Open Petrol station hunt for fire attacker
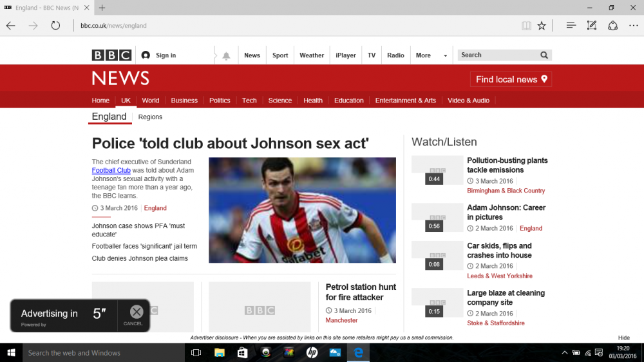 [361, 292]
